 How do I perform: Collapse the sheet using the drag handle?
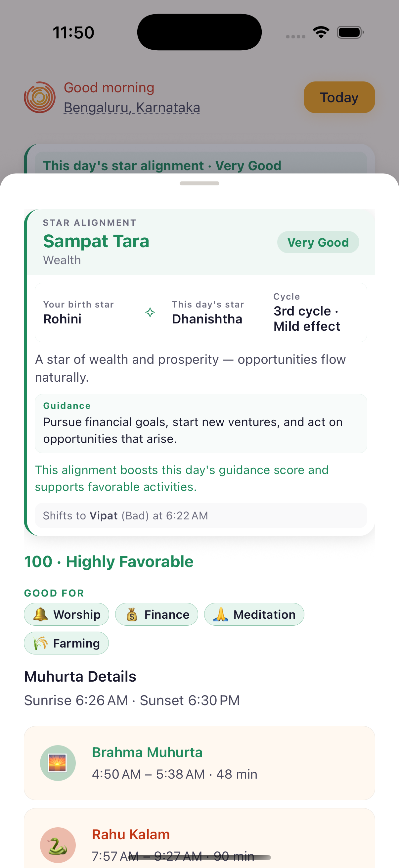click(x=199, y=184)
